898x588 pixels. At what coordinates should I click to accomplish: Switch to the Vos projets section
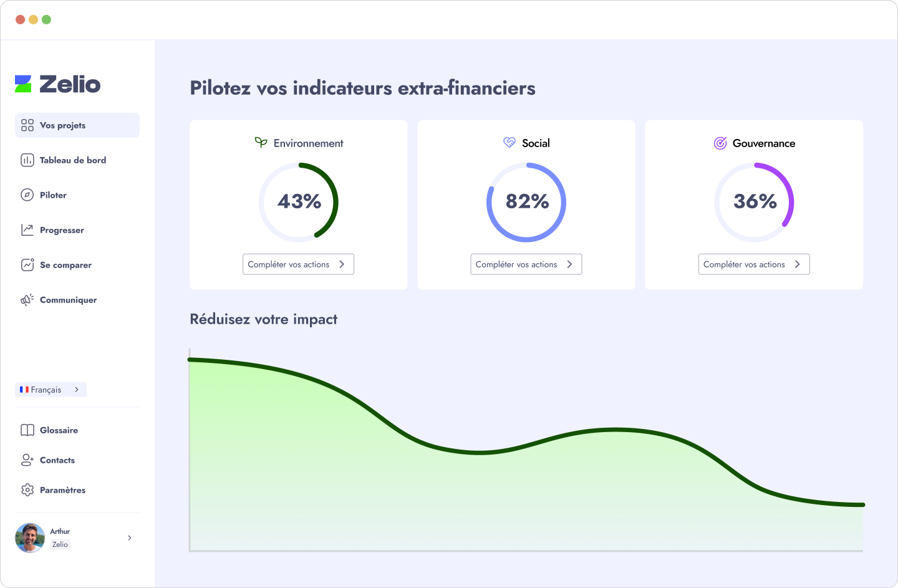tap(64, 125)
